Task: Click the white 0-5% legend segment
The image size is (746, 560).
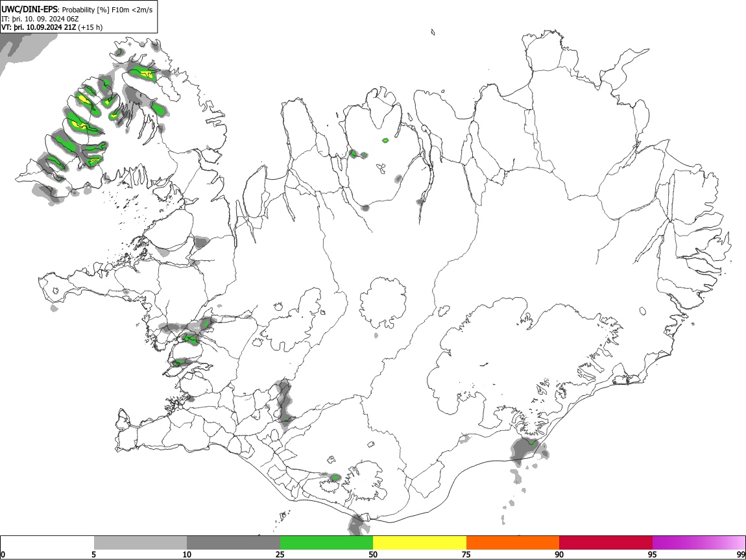Action: pos(47,543)
